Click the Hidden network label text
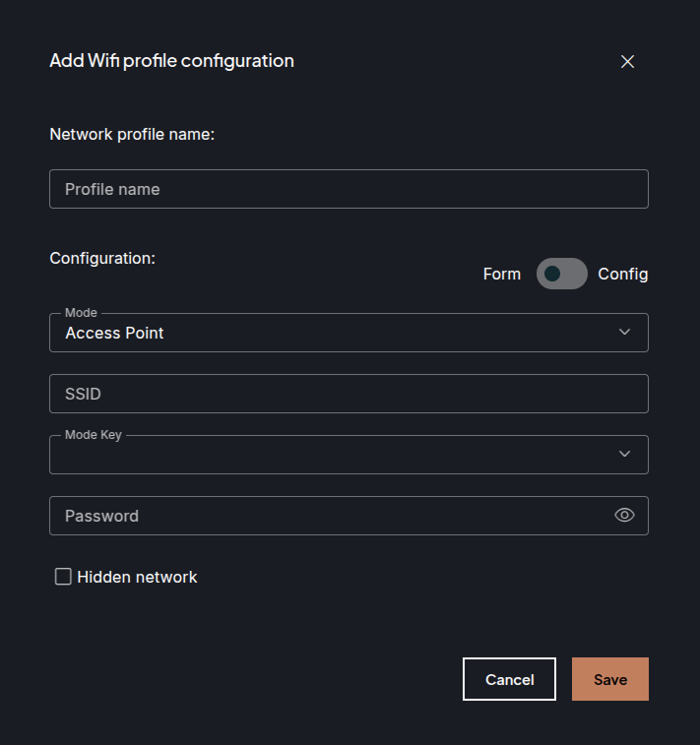 pyautogui.click(x=137, y=577)
